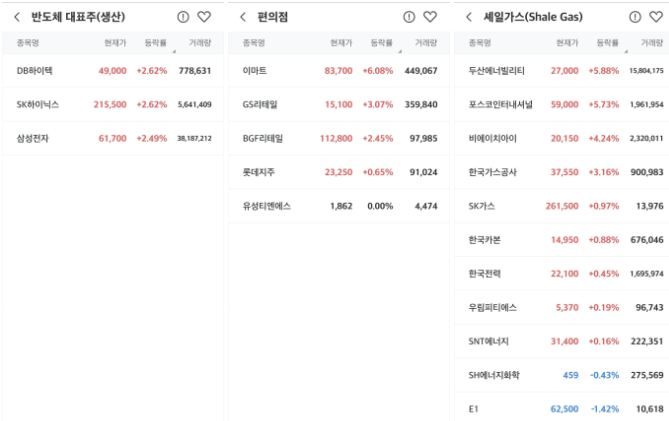Click SK가스 price 261,500
Image resolution: width=669 pixels, height=421 pixels.
pyautogui.click(x=562, y=206)
